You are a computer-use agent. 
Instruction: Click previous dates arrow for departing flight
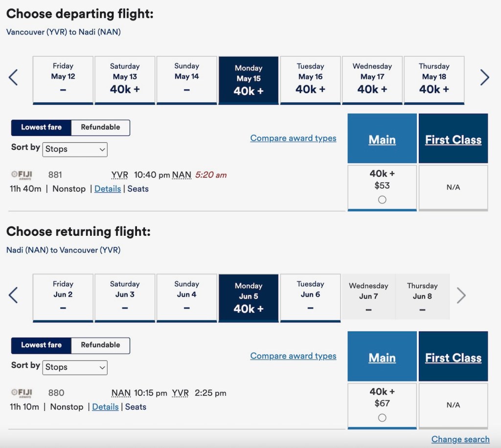[13, 77]
